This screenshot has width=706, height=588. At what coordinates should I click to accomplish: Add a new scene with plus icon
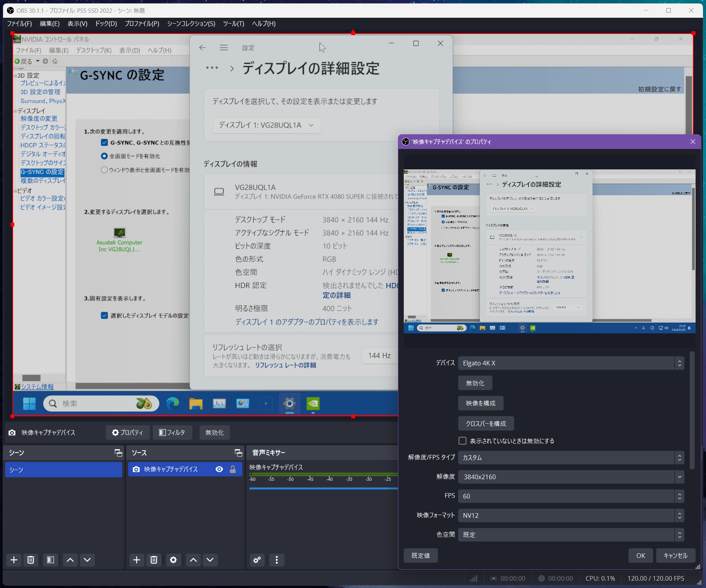point(14,560)
